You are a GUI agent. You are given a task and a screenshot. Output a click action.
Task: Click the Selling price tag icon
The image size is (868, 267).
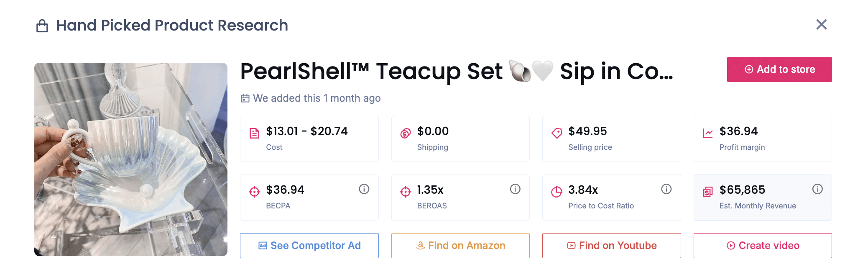[557, 133]
